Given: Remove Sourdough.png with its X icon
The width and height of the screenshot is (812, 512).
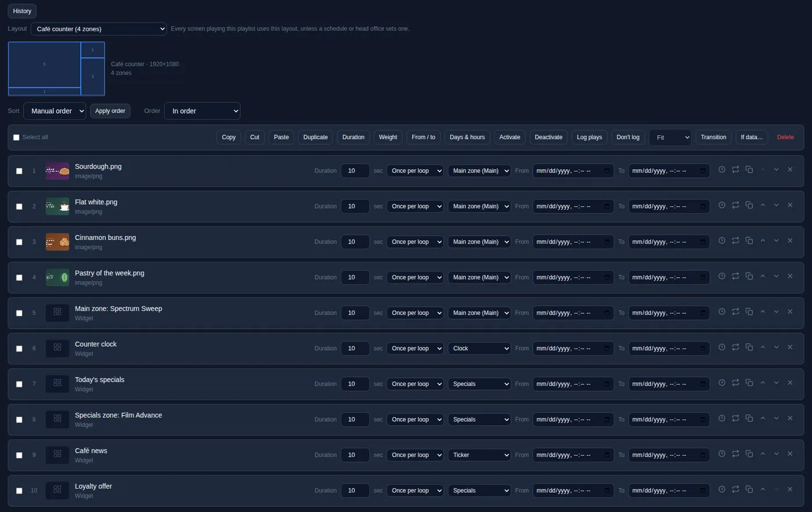Looking at the screenshot, I should [790, 169].
